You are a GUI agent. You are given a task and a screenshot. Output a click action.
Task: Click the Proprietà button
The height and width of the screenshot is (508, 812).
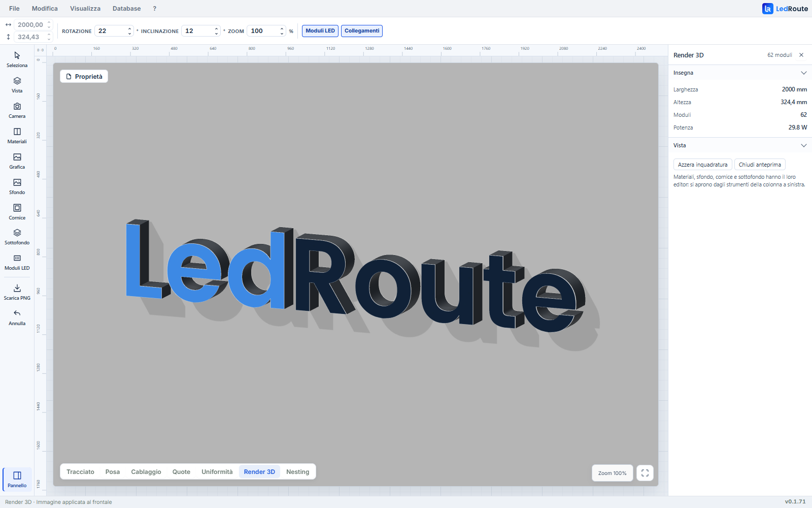tap(84, 76)
